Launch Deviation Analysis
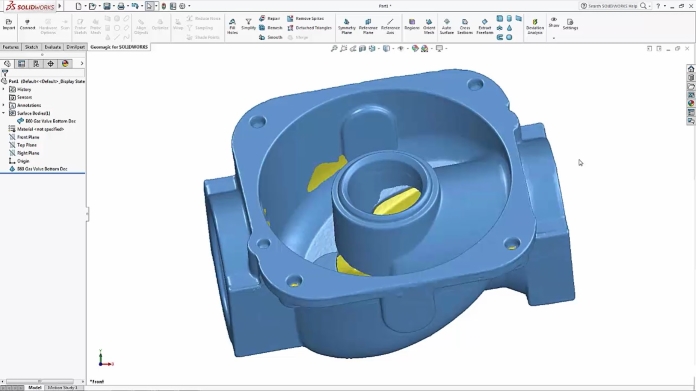The width and height of the screenshot is (696, 391). pos(535,27)
